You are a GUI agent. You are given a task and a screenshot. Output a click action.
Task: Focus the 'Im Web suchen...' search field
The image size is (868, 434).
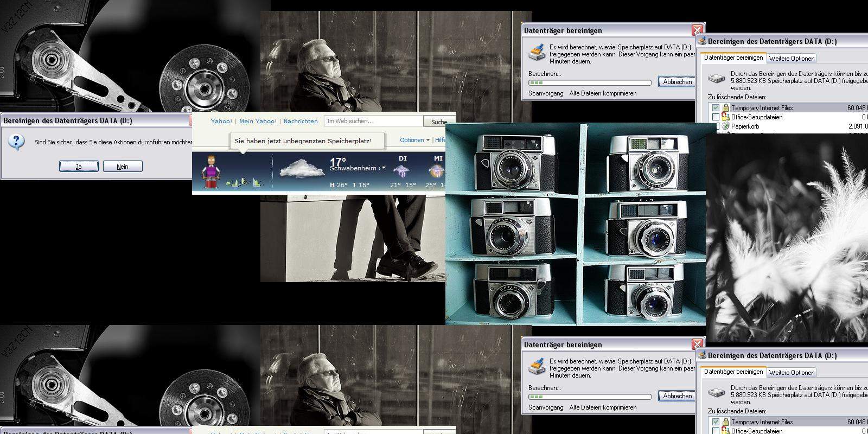373,121
